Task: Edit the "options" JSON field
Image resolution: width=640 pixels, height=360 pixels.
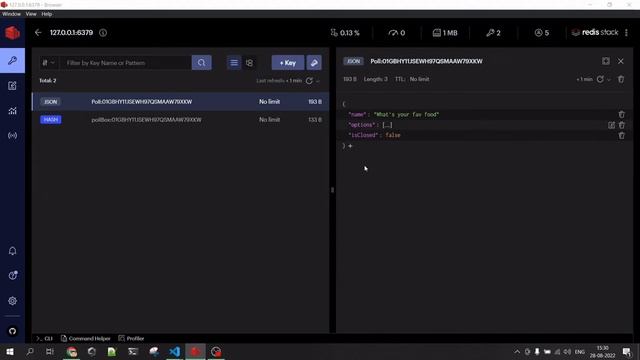Action: 611,125
